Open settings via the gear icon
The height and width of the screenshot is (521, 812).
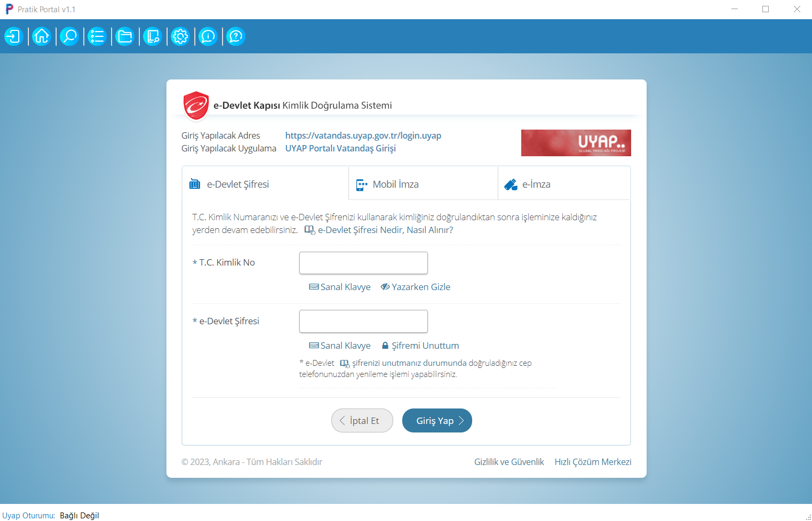point(180,36)
